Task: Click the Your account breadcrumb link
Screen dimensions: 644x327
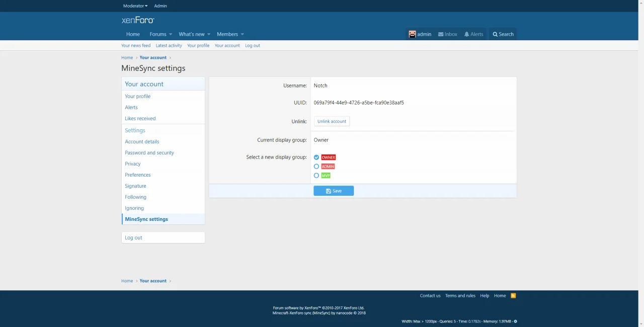Action: 153,57
